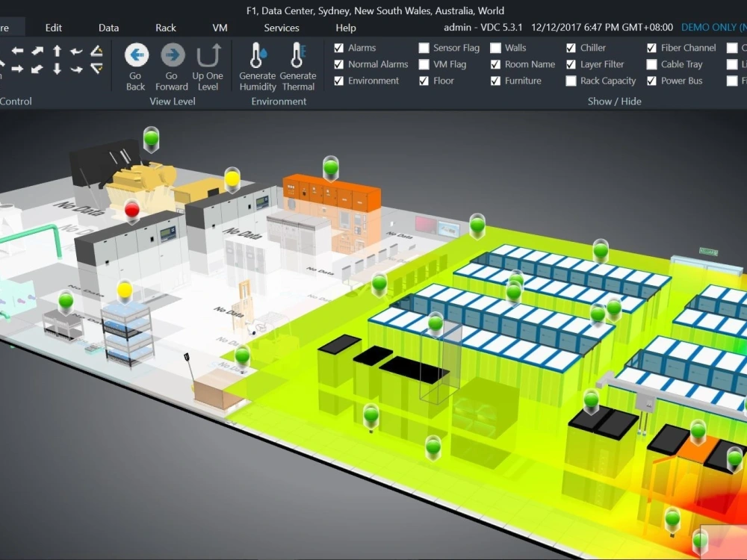Open the Services menu
The image size is (747, 560).
pos(281,28)
